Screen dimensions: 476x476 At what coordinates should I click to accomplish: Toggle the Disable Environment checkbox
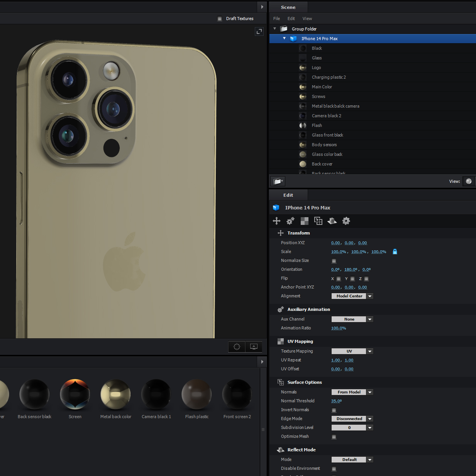[334, 469]
